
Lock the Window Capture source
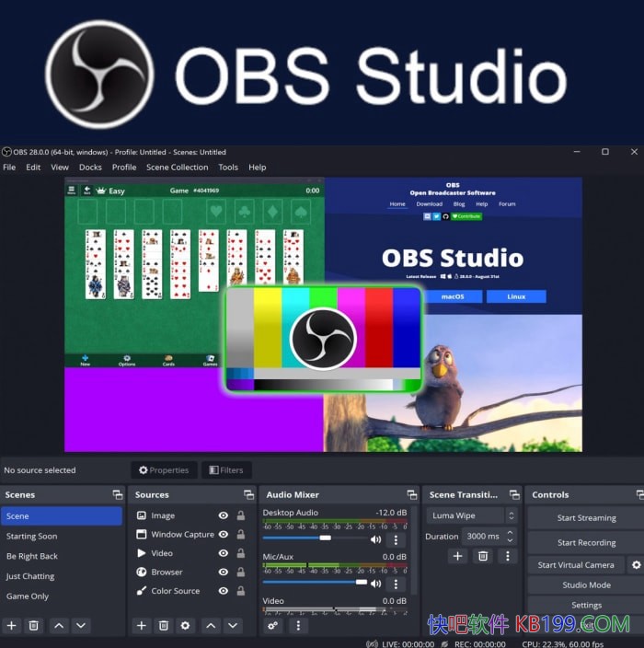point(241,535)
